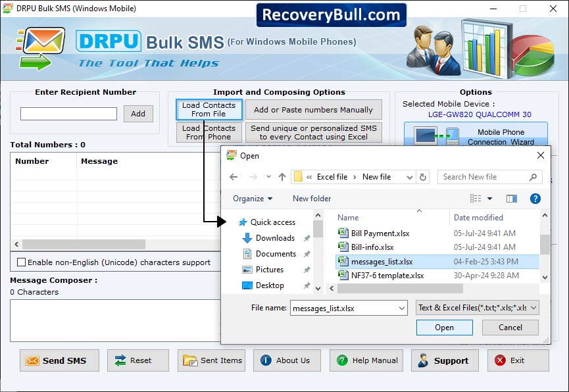Screen dimensions: 569x392
Task: Enable non-English (Unicode) characters support checkbox
Action: pos(22,262)
